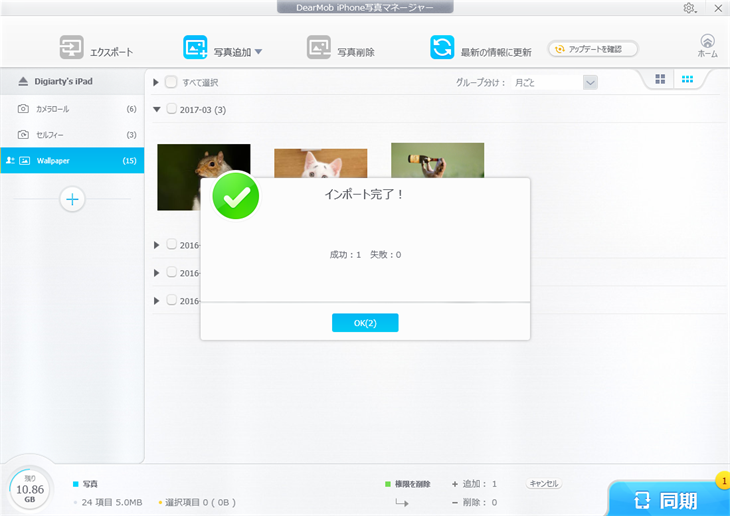Check the すべて選択 select-all checkbox
Viewport: 730px width, 516px height.
171,82
